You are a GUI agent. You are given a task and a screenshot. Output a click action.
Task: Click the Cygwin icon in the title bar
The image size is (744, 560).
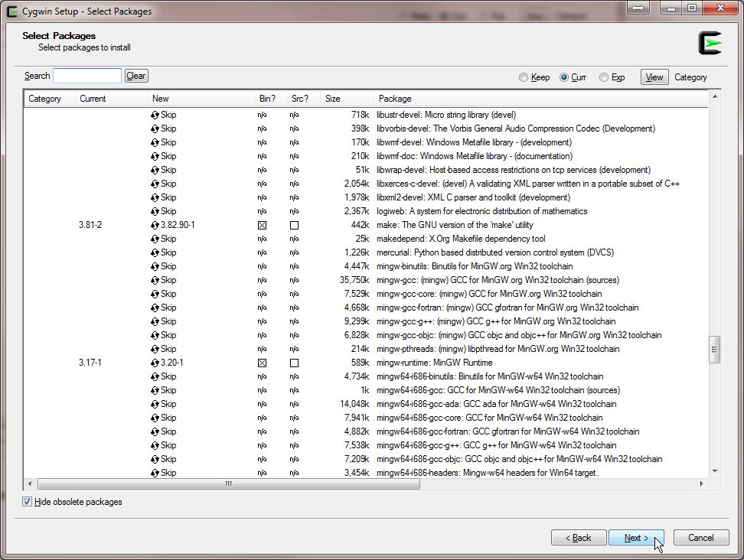point(13,11)
